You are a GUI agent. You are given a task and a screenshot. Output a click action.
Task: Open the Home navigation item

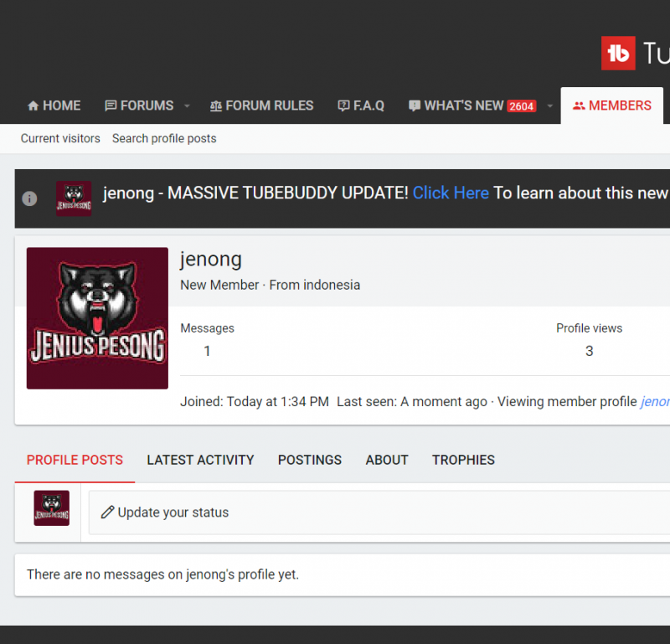coord(54,106)
